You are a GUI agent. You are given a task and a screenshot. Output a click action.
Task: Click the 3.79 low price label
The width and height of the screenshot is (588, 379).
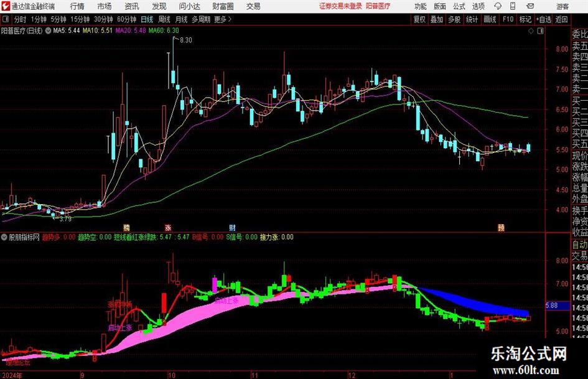coord(65,219)
